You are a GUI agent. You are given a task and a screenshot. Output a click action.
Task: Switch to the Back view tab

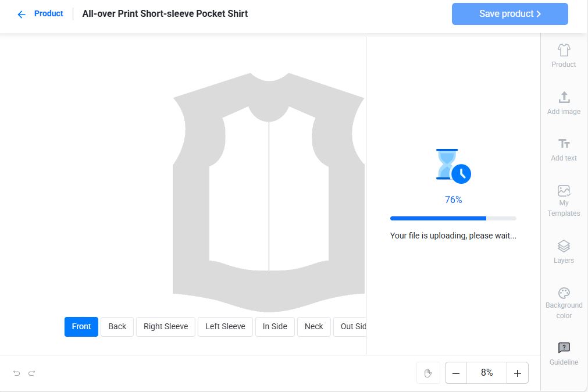pos(117,326)
